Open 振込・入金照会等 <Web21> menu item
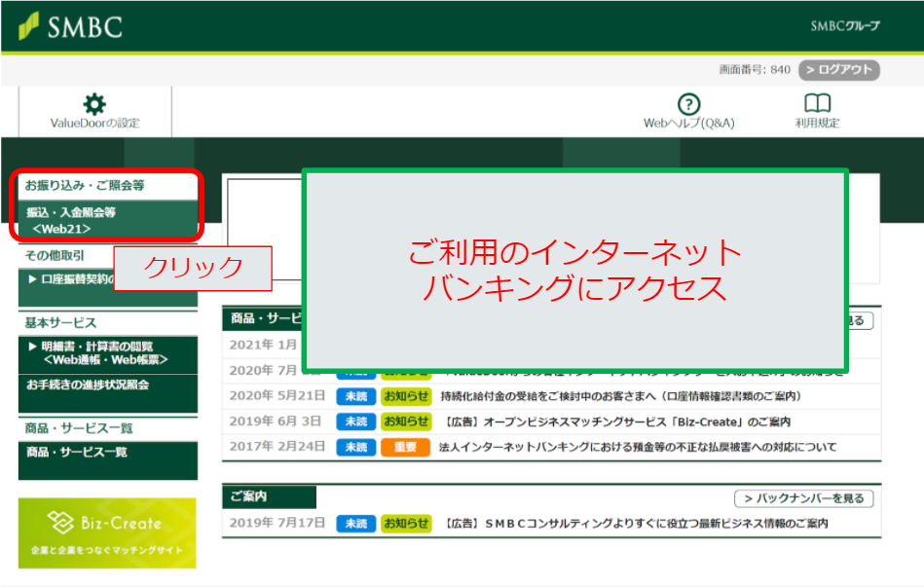This screenshot has height=587, width=924. (x=108, y=220)
